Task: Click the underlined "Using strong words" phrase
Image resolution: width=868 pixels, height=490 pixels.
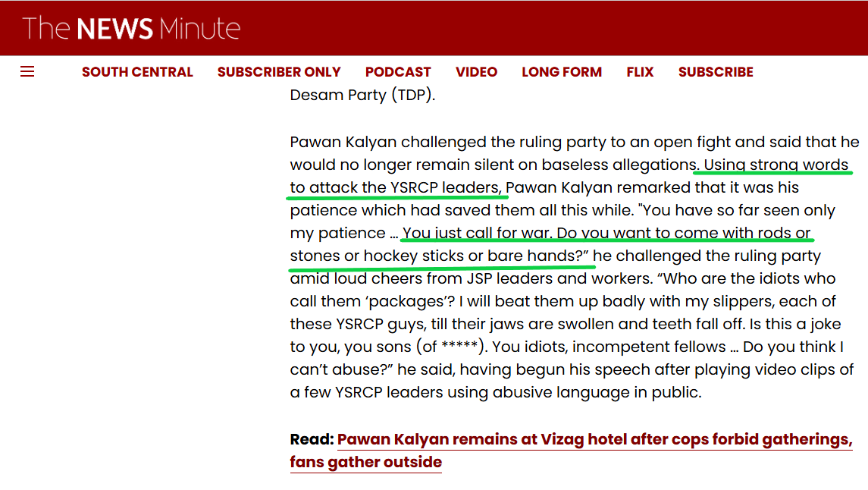Action: [x=776, y=165]
